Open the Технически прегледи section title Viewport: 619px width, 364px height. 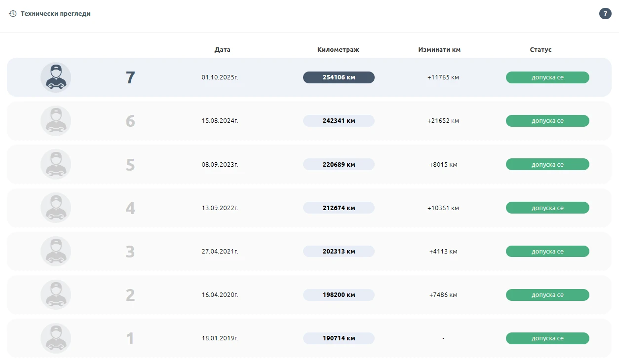point(55,14)
